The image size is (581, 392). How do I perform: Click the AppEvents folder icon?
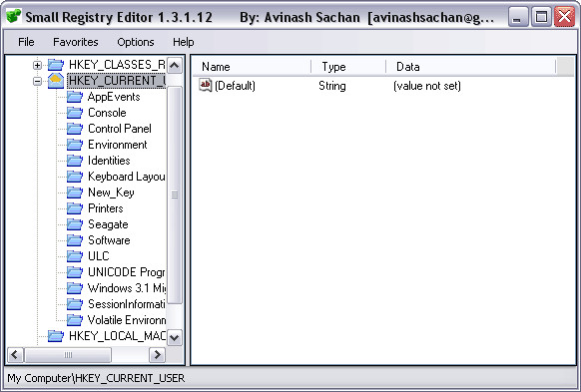[x=75, y=97]
